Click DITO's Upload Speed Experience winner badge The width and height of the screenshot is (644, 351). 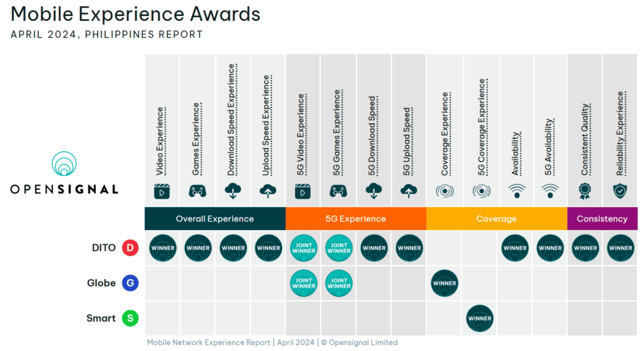268,248
